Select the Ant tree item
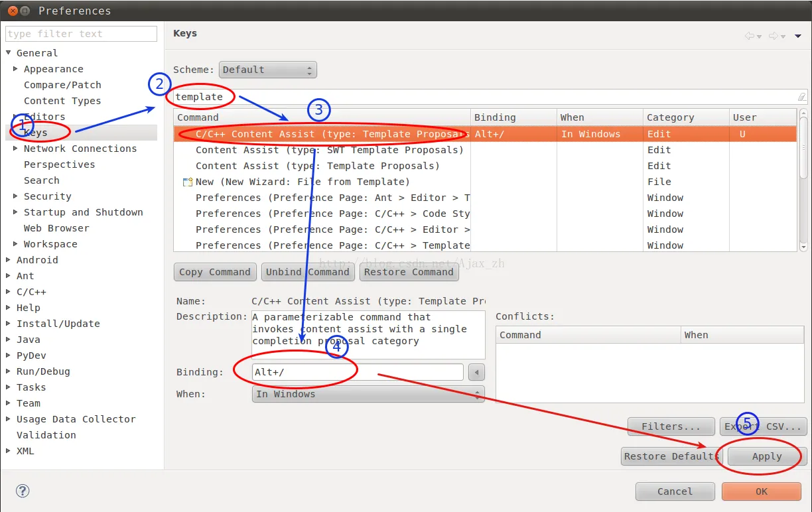The image size is (812, 512). click(25, 276)
